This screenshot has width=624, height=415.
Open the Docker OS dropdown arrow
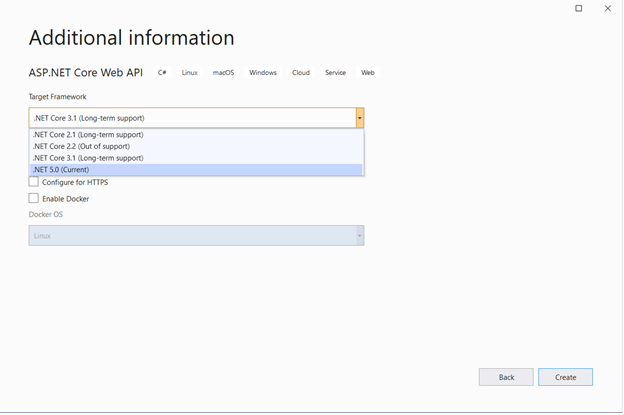tap(359, 236)
